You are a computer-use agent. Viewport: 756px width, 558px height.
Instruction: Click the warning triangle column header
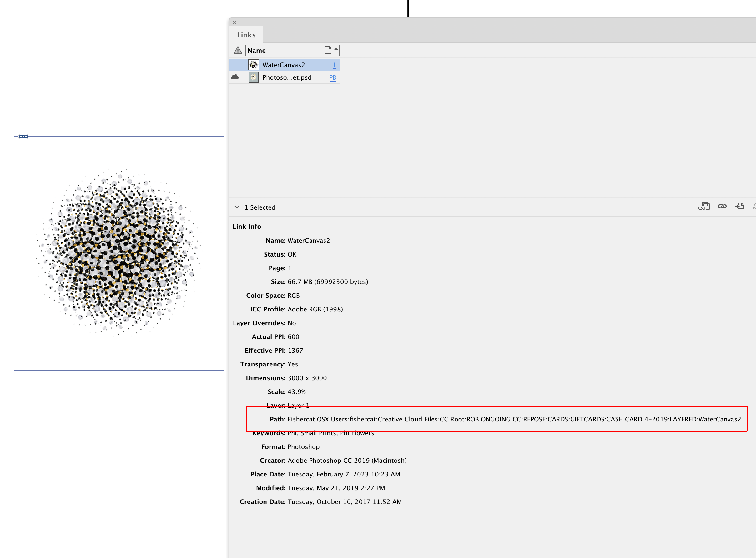238,50
